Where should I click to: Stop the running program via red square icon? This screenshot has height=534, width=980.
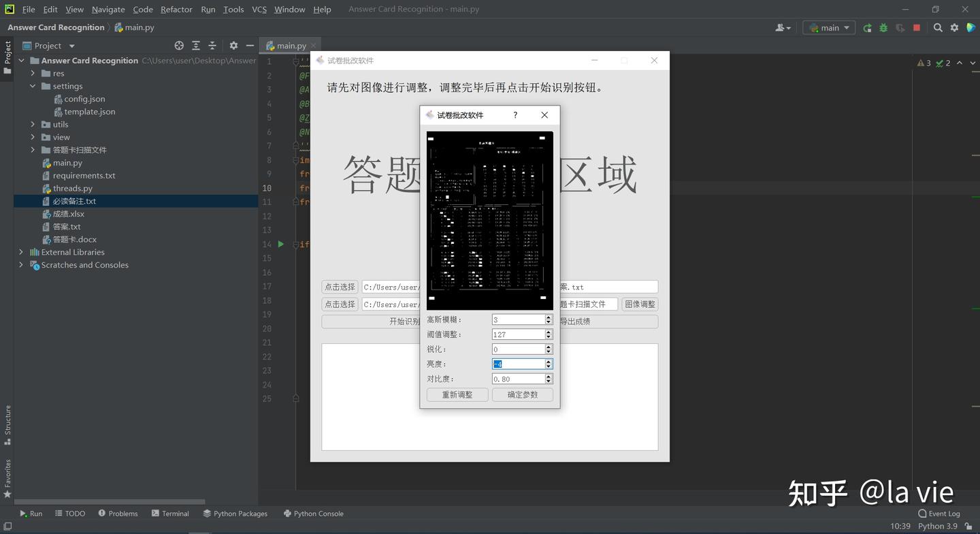pos(917,27)
